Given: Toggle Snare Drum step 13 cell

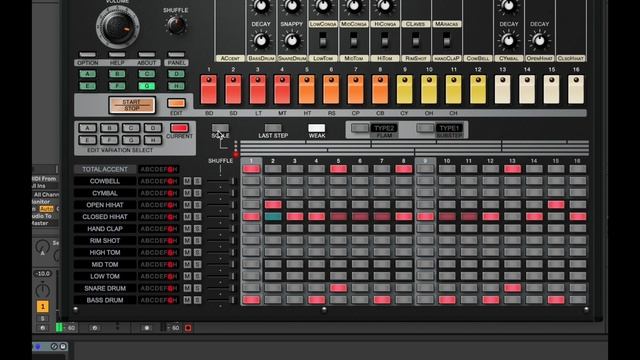Looking at the screenshot, I should [x=512, y=288].
